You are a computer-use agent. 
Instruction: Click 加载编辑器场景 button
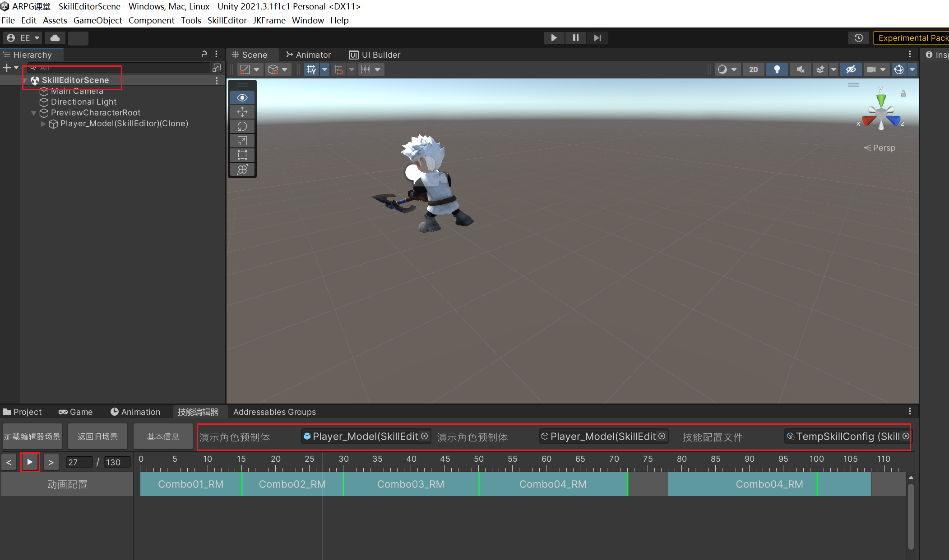pos(32,436)
